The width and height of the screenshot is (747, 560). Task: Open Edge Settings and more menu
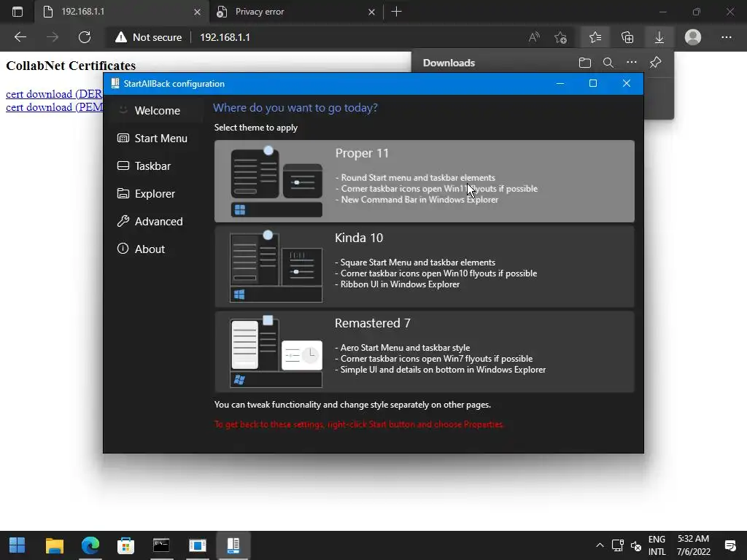coord(727,37)
